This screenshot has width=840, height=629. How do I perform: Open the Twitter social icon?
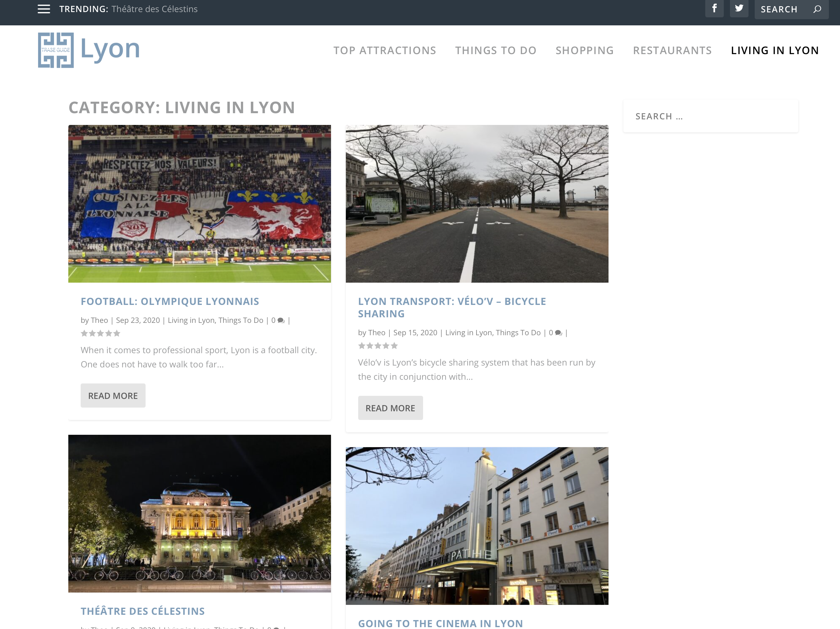pyautogui.click(x=739, y=8)
